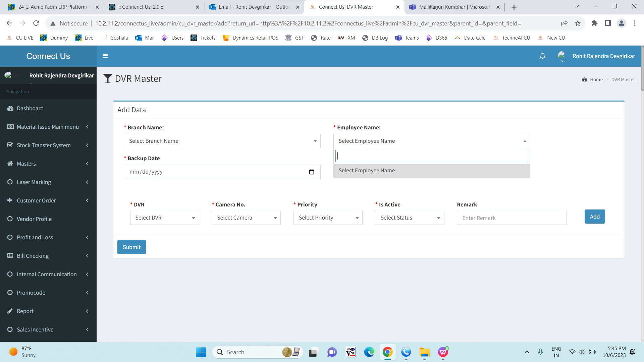The height and width of the screenshot is (362, 644).
Task: Open the Select Camera dropdown
Action: point(246,218)
